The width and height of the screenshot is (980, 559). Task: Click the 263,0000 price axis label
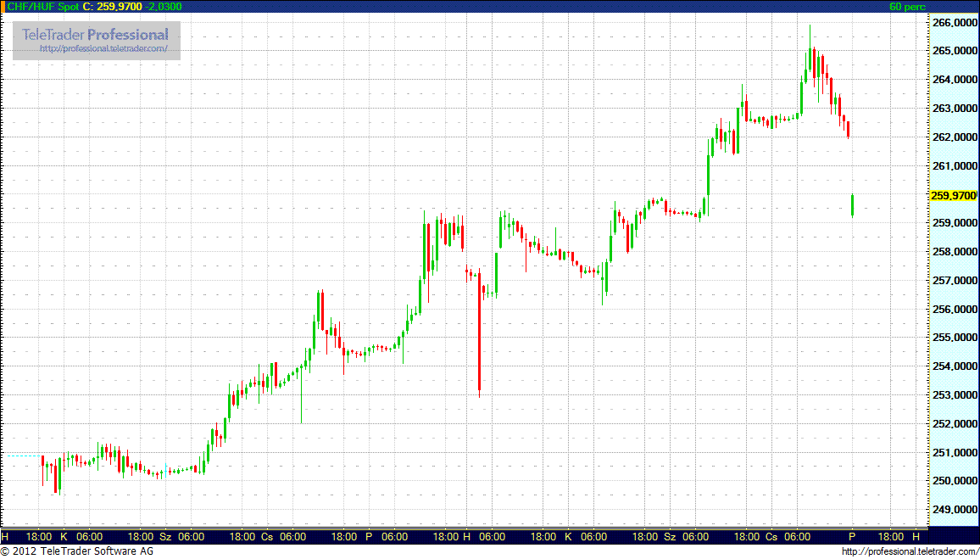coord(955,109)
